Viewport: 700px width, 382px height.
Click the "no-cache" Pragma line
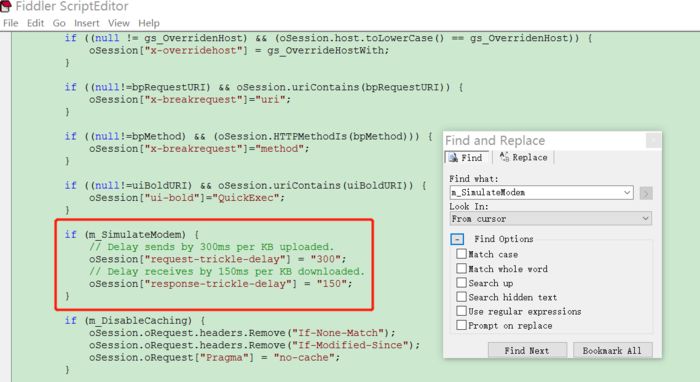(214, 357)
